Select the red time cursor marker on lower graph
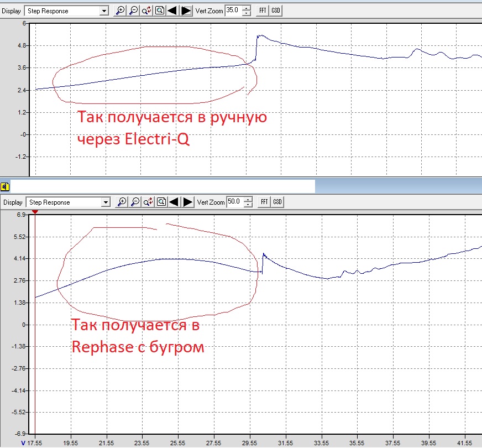Viewport: 482px width, 448px height. pyautogui.click(x=35, y=212)
